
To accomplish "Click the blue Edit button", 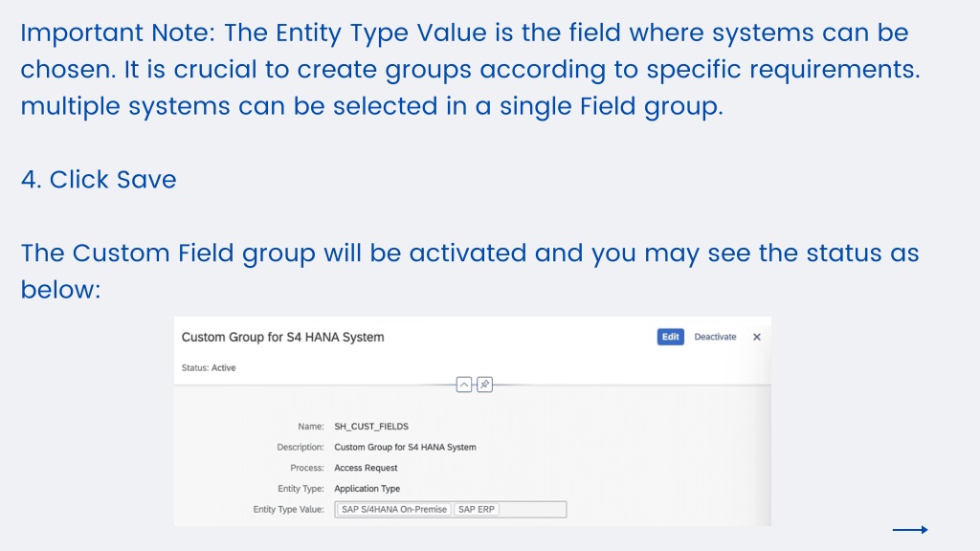I will tap(670, 337).
